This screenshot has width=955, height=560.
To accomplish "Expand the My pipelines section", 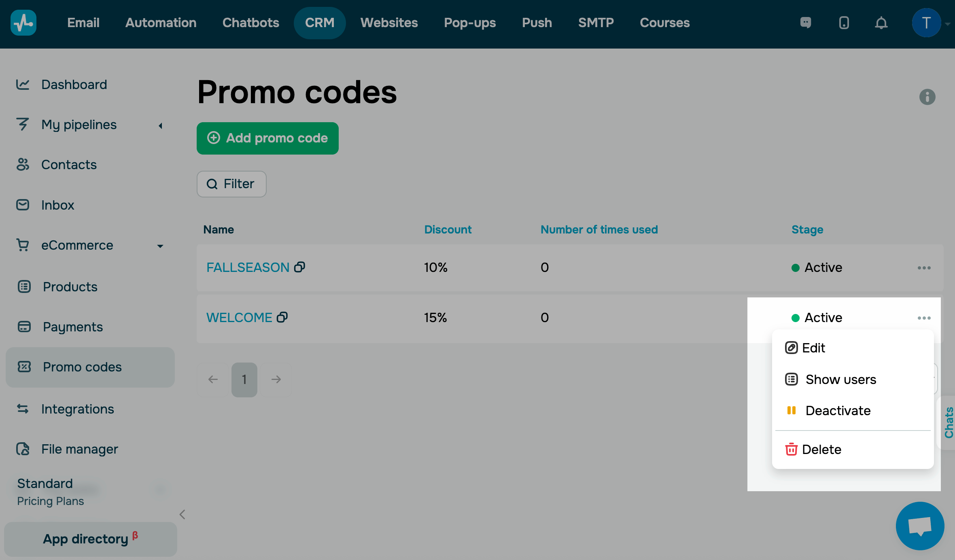I will pos(161,126).
